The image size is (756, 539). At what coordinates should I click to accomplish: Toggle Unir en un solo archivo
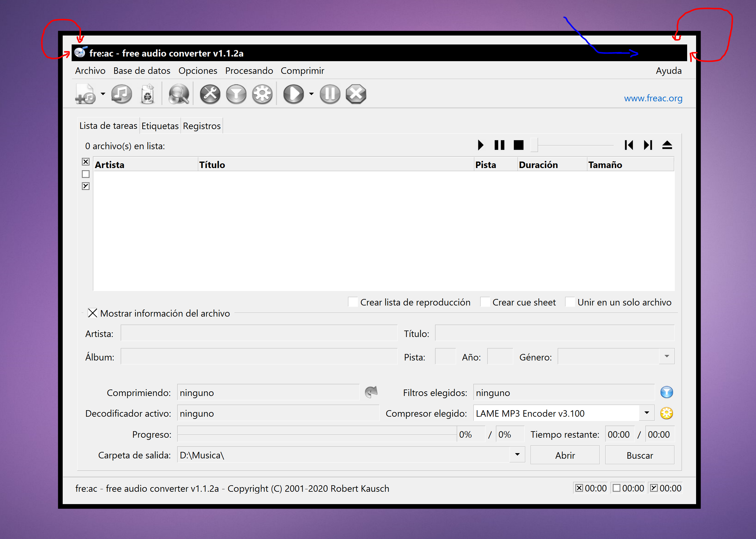pyautogui.click(x=570, y=302)
